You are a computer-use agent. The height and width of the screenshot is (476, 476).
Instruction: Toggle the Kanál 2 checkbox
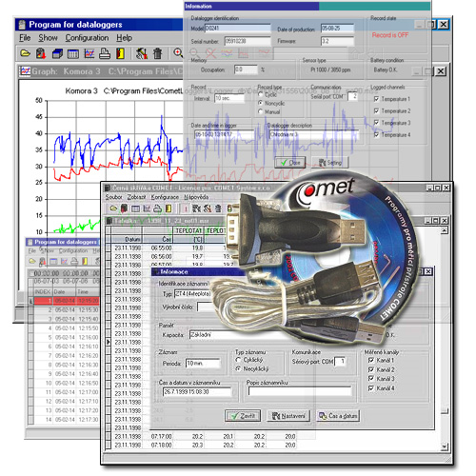[371, 369]
